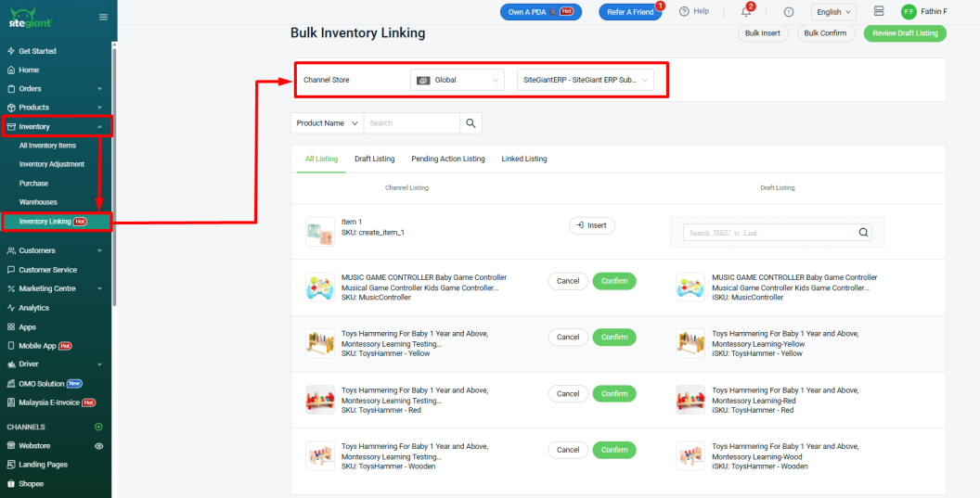Open the Product Name filter dropdown
The height and width of the screenshot is (498, 980).
click(x=327, y=123)
